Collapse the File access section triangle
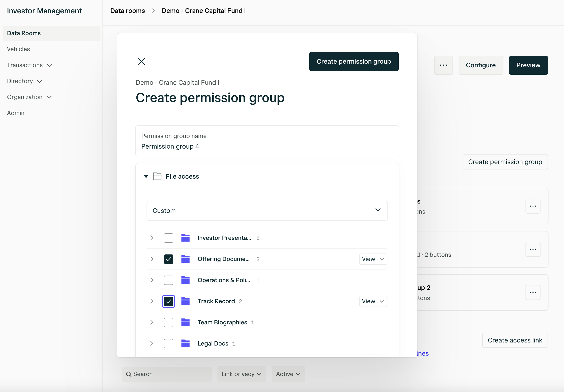This screenshot has height=392, width=564. 146,176
